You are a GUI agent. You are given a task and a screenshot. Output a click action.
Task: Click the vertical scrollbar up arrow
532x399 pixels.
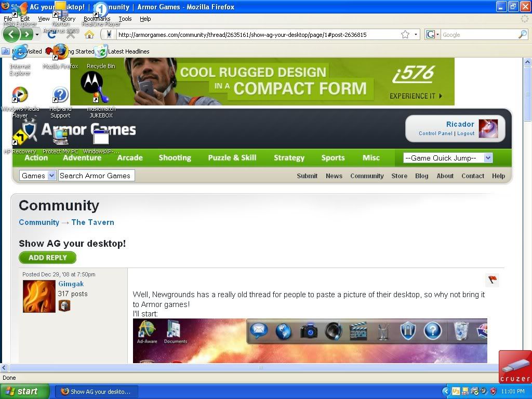point(528,62)
